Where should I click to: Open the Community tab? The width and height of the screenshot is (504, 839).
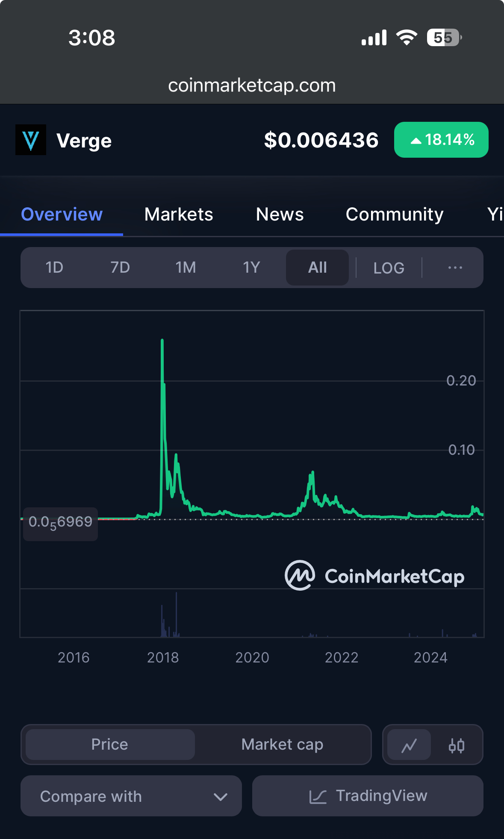395,214
